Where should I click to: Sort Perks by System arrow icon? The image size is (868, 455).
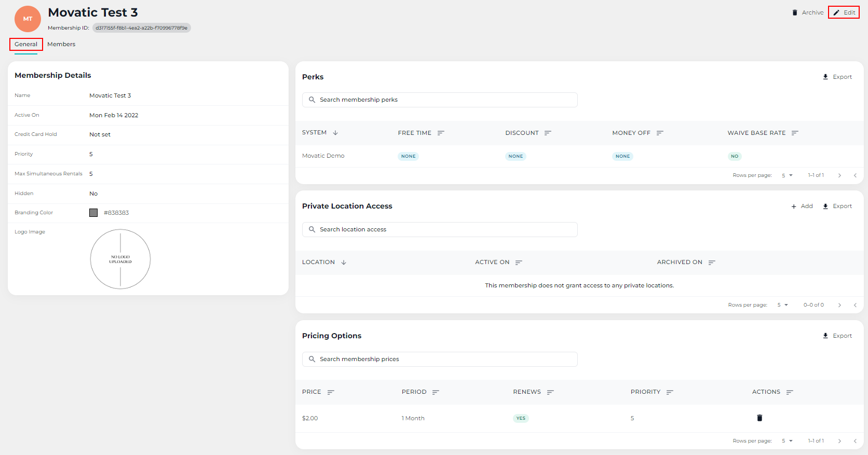click(335, 133)
